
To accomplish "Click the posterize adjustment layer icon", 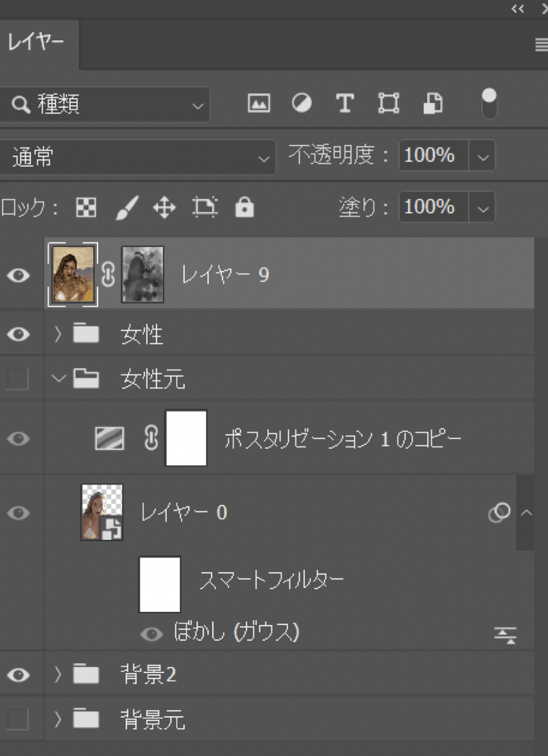I will click(110, 438).
